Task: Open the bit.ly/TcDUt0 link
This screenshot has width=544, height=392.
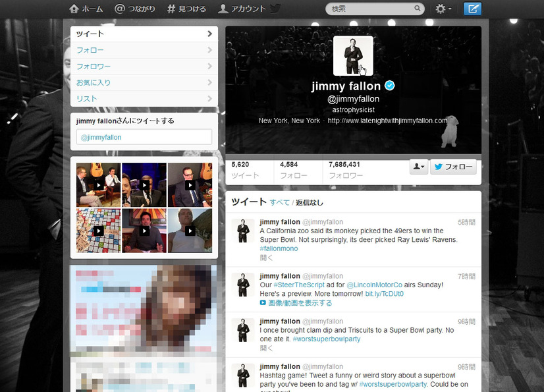Action: pos(385,294)
